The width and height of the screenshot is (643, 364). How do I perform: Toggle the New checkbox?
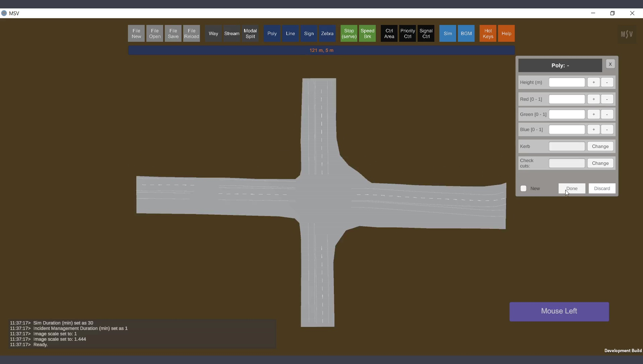523,188
